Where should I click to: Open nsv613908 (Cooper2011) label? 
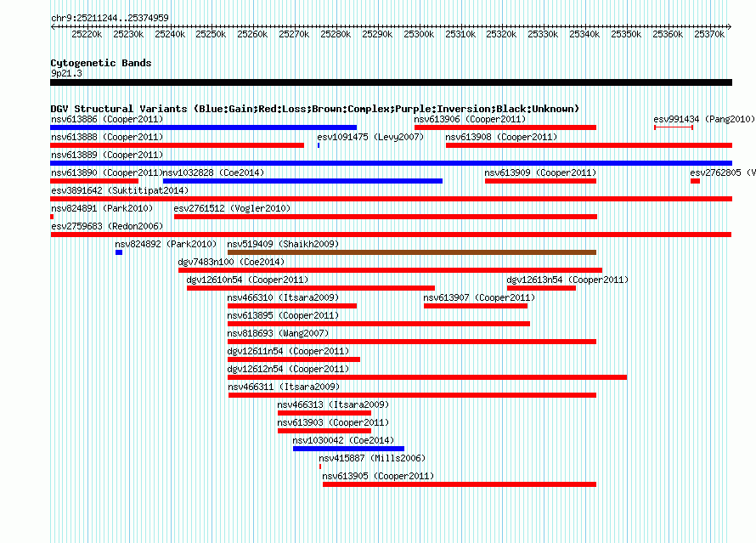coord(501,137)
